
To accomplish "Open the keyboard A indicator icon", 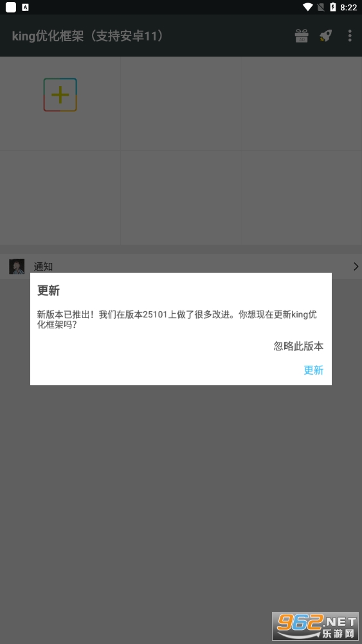I will coord(25,7).
